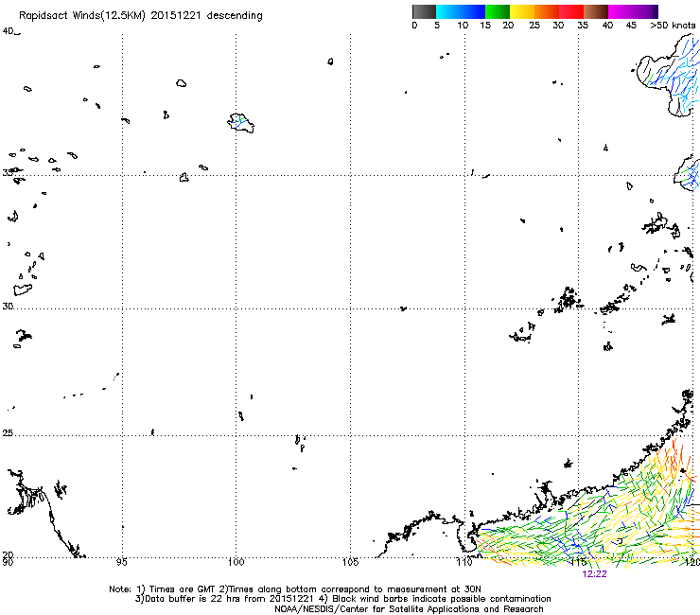
Task: Click the green 15-20 knots color band
Action: coord(498,11)
